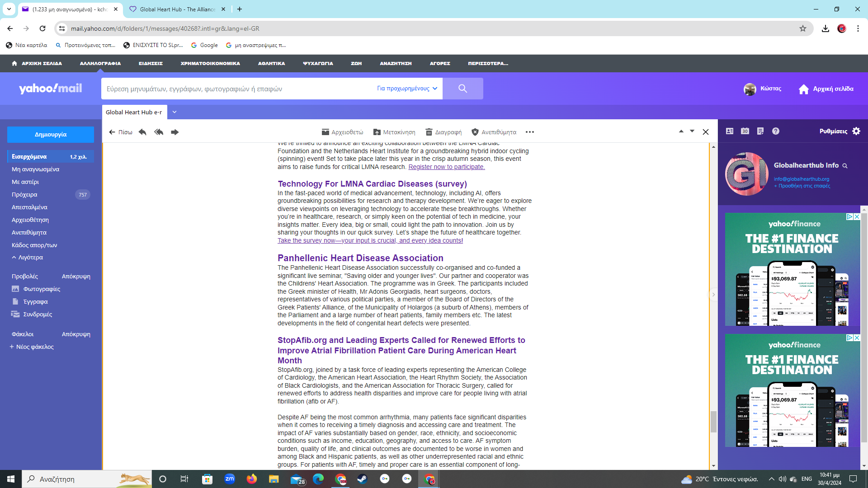Open ΧΡΗΜΑΤΟΟΙΚΟΝΟΜΙΚΑ in Yahoo navigation bar
This screenshot has width=868, height=488.
(x=210, y=63)
